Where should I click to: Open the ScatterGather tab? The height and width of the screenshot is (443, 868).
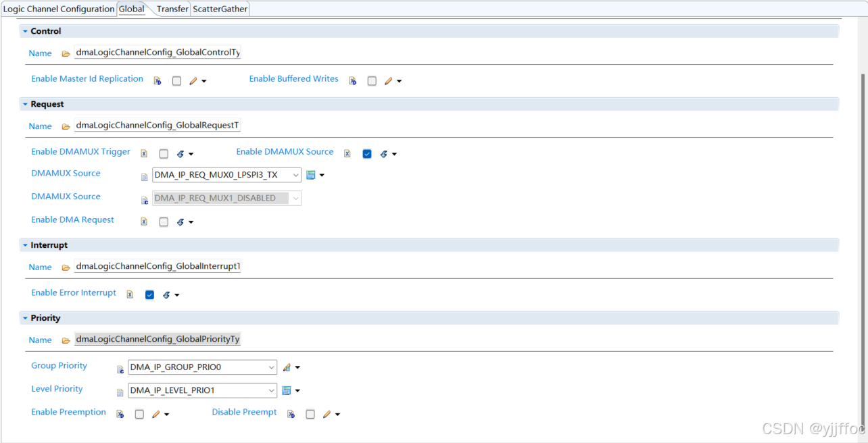[x=220, y=9]
